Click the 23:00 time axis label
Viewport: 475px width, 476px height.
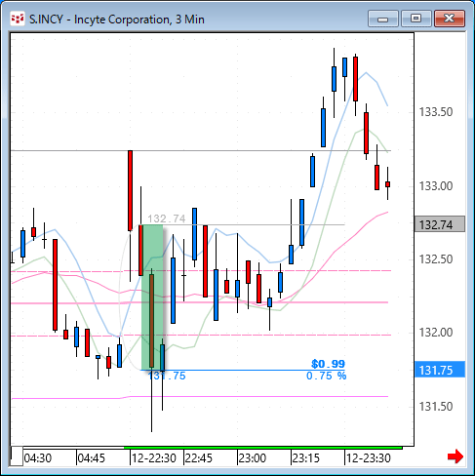253,458
